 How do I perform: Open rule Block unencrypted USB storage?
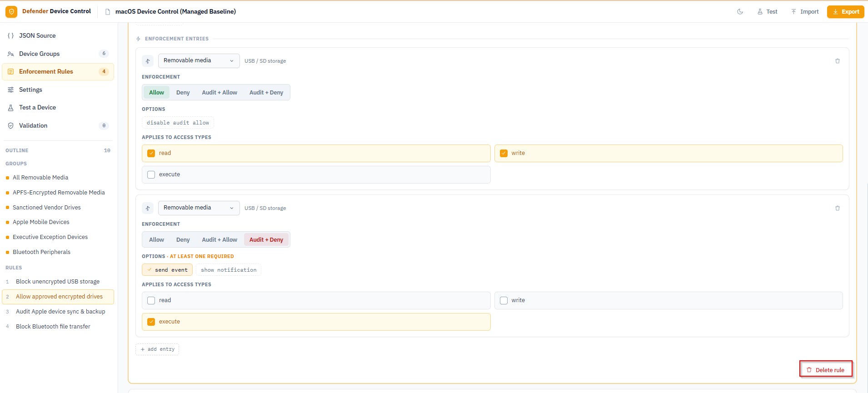(58, 282)
